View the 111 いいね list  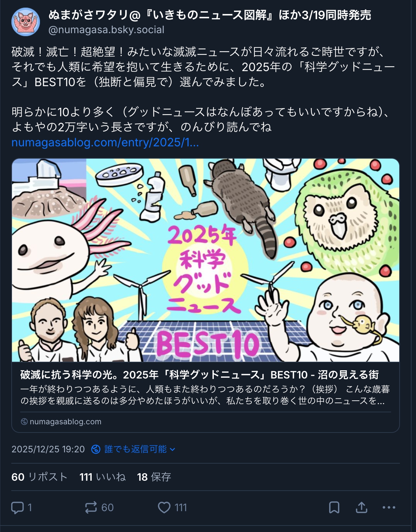point(103,477)
